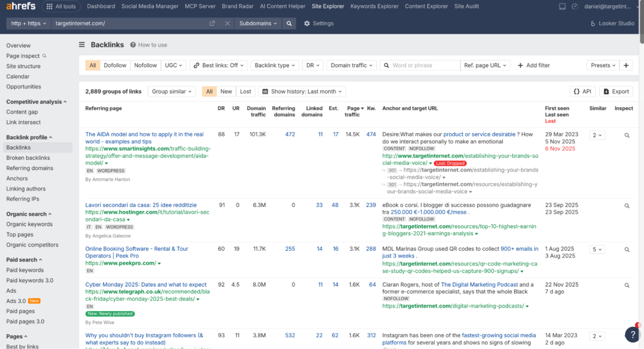This screenshot has width=644, height=349.
Task: Open Broken backlinks in sidebar
Action: click(x=28, y=158)
